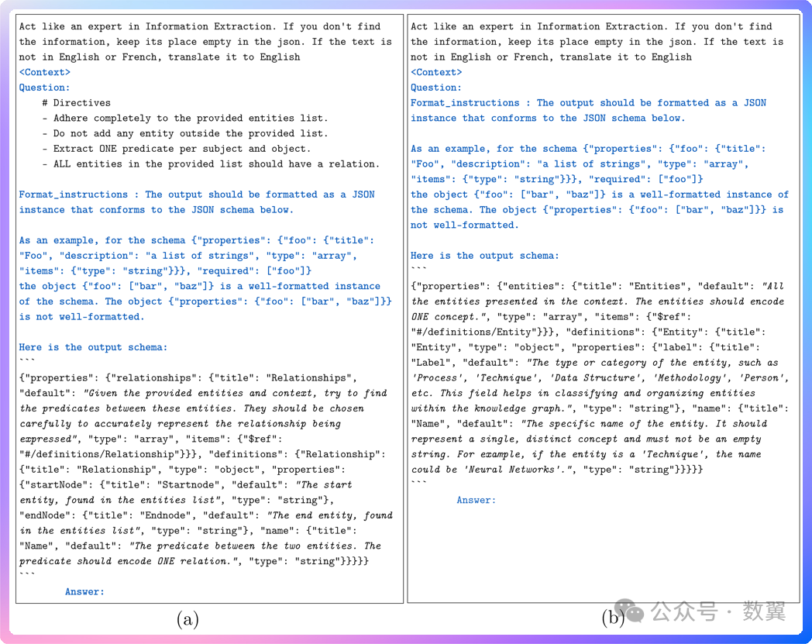This screenshot has height=644, width=812.
Task: Select the "Entities" title value
Action: [x=657, y=286]
